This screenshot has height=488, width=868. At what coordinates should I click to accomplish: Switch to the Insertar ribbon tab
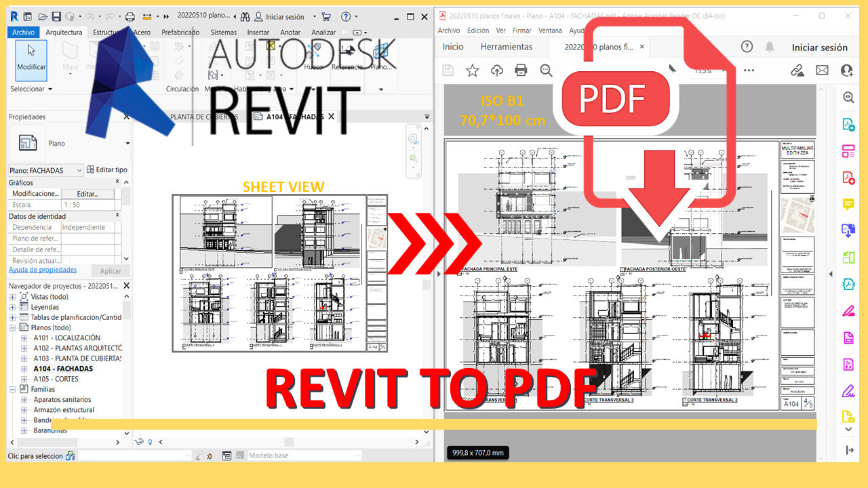[x=258, y=32]
